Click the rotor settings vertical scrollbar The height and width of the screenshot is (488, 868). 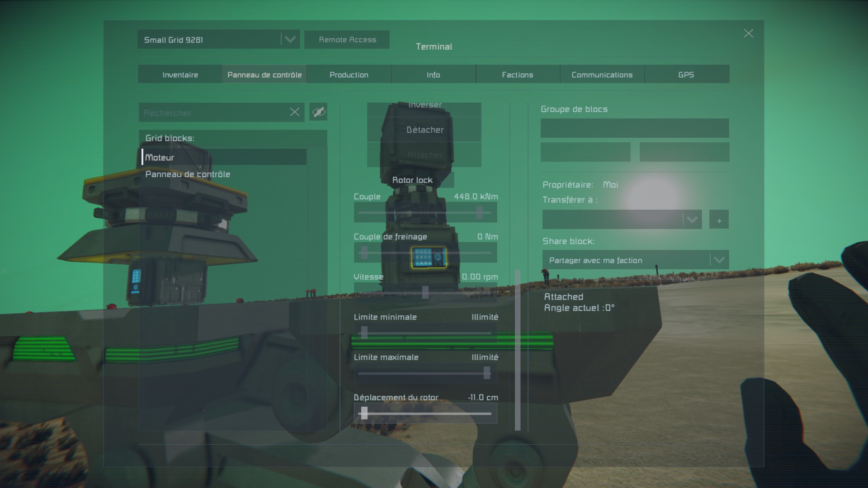518,350
